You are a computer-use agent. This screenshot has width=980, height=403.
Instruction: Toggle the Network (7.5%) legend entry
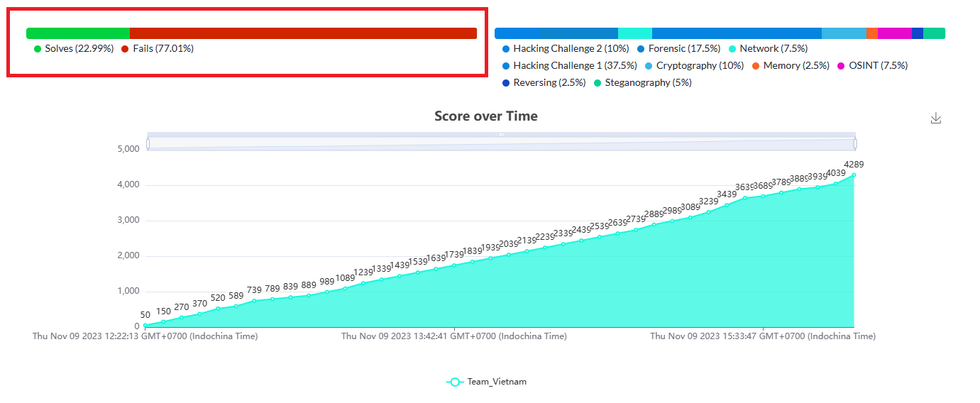point(773,49)
